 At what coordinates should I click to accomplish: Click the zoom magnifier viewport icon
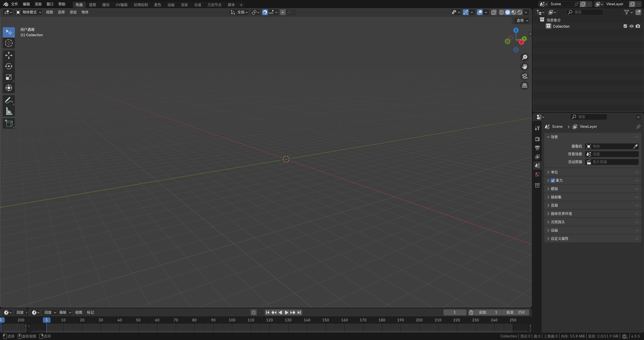pyautogui.click(x=525, y=57)
